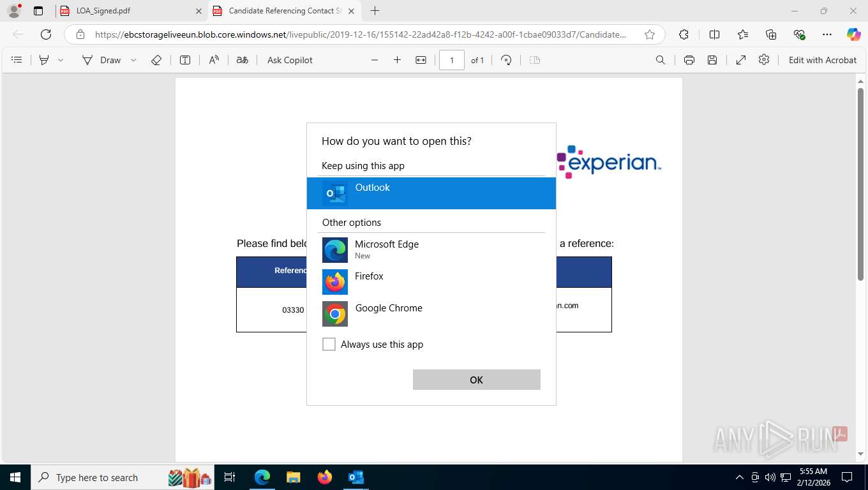Launch Copilot sidebar
Viewport: 868px width, 490px height.
point(854,34)
